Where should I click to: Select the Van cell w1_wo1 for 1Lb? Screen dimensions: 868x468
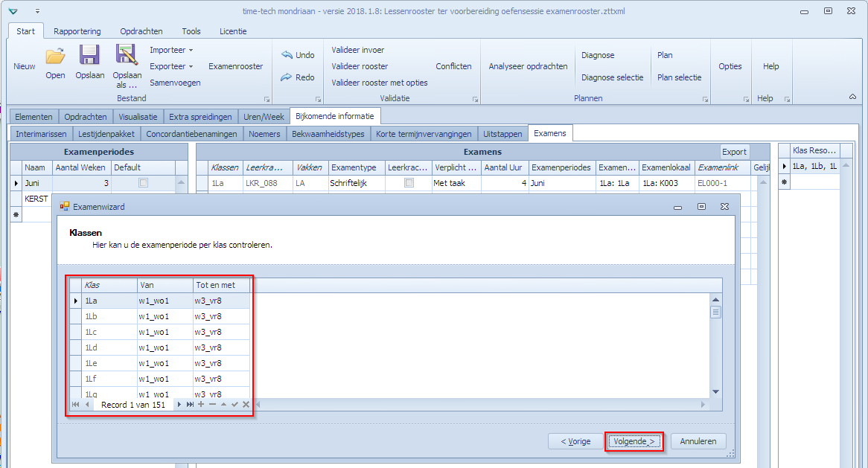tap(165, 316)
